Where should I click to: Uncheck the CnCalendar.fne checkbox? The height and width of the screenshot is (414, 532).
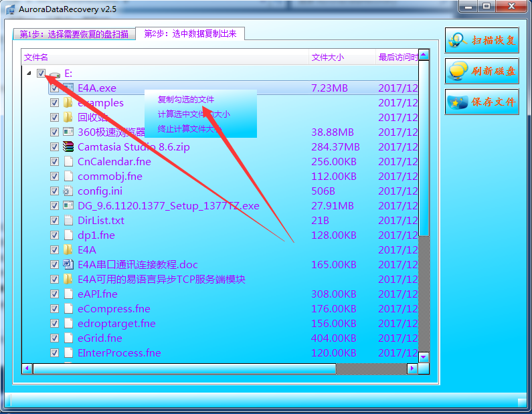[x=54, y=161]
